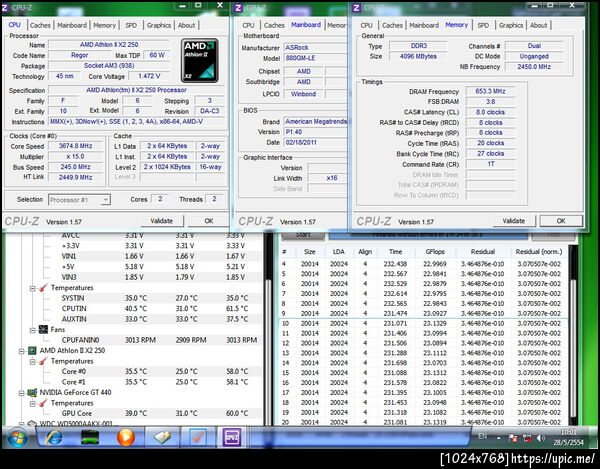Screen dimensions: 600x469
Task: Click the chip icon beside AMD Athlon II X2 250
Action: click(33, 350)
